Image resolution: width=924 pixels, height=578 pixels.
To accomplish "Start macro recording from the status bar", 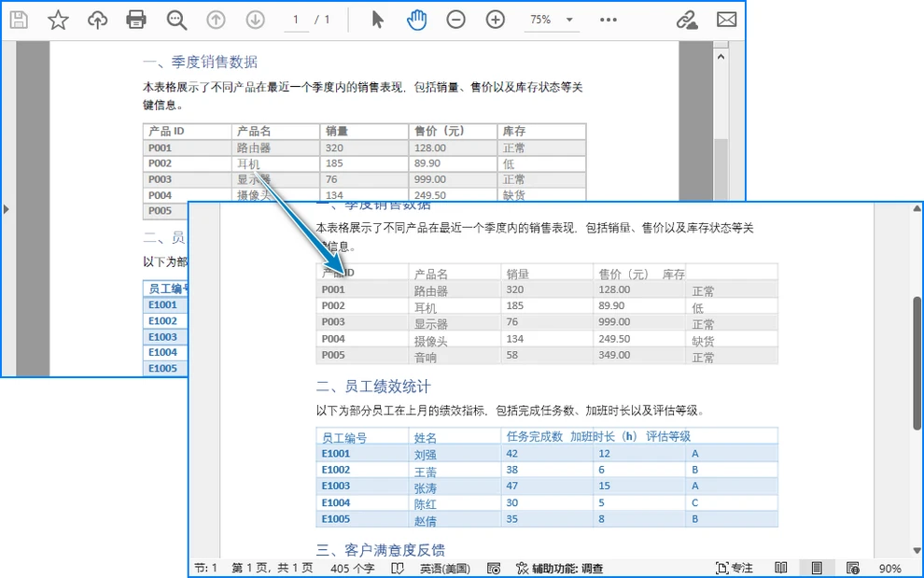I will (x=494, y=567).
